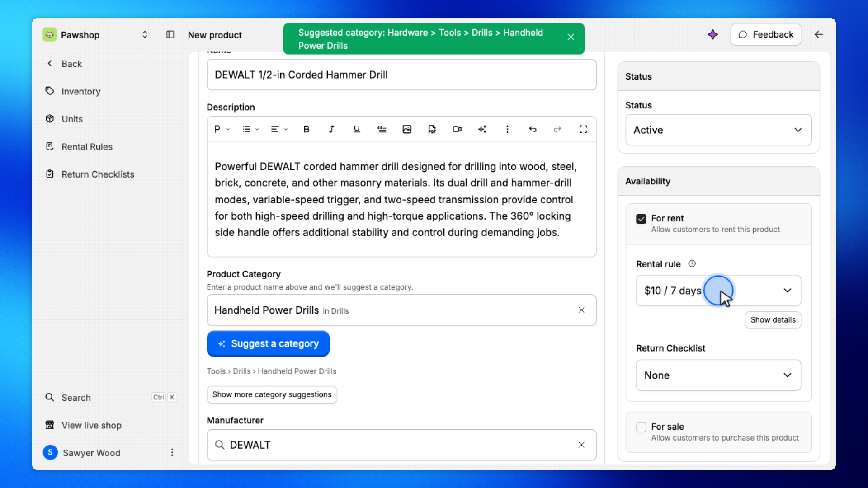This screenshot has height=488, width=868.
Task: Toggle underline formatting
Action: (x=357, y=129)
